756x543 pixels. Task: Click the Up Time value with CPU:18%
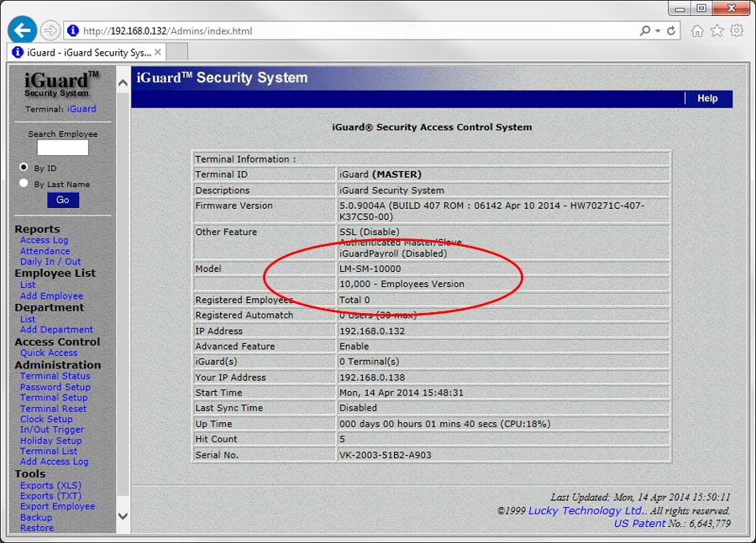(x=444, y=424)
